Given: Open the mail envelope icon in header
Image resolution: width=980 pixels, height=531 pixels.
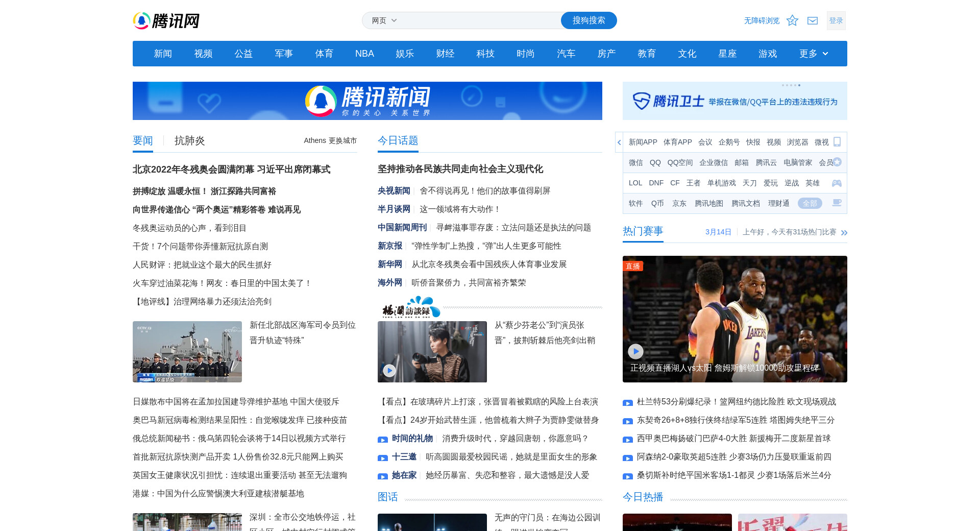Looking at the screenshot, I should pos(813,20).
